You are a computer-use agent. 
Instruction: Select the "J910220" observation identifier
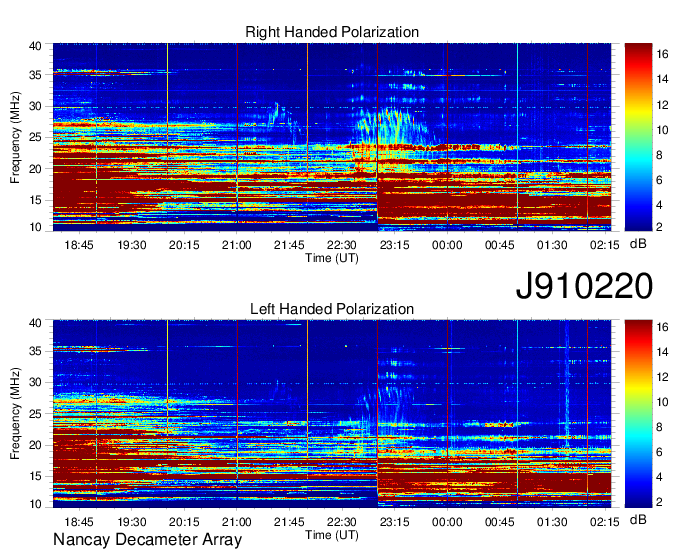tap(584, 286)
